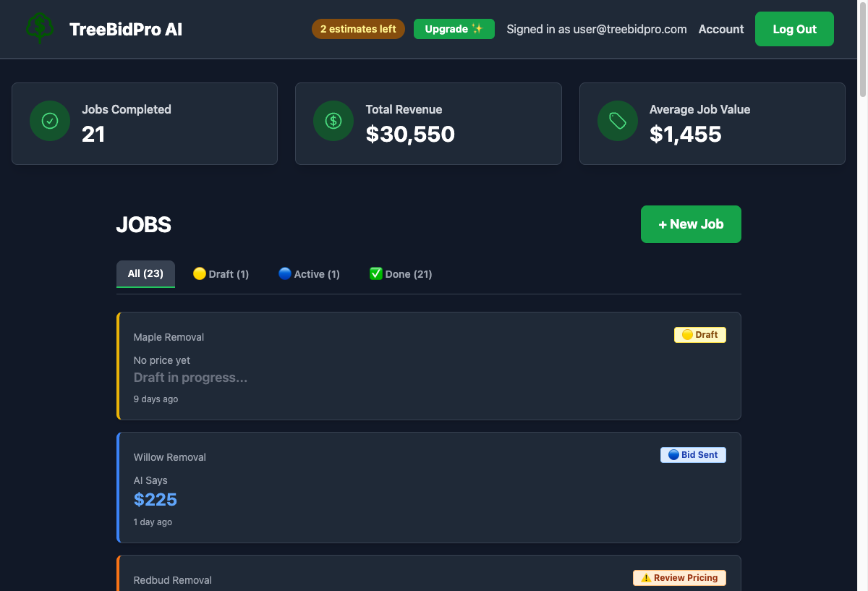
Task: Click the TreeBidPro AI title text
Action: 126,29
